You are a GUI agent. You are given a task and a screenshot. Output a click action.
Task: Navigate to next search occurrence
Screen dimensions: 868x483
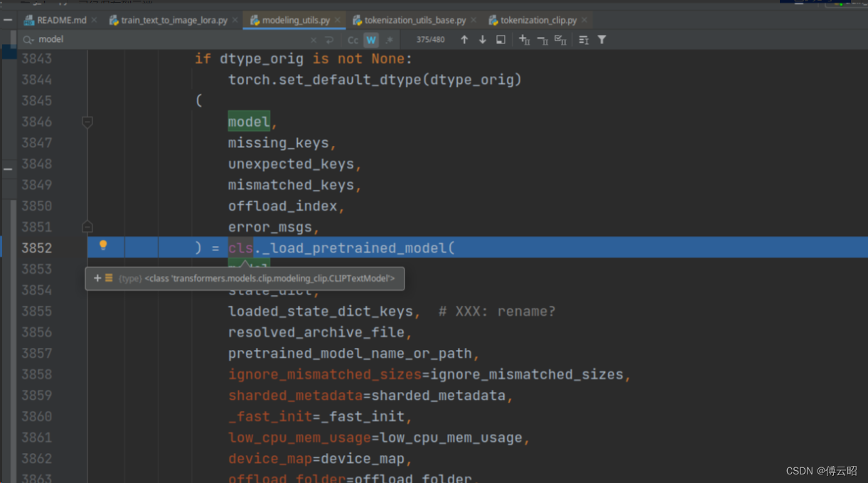point(482,40)
